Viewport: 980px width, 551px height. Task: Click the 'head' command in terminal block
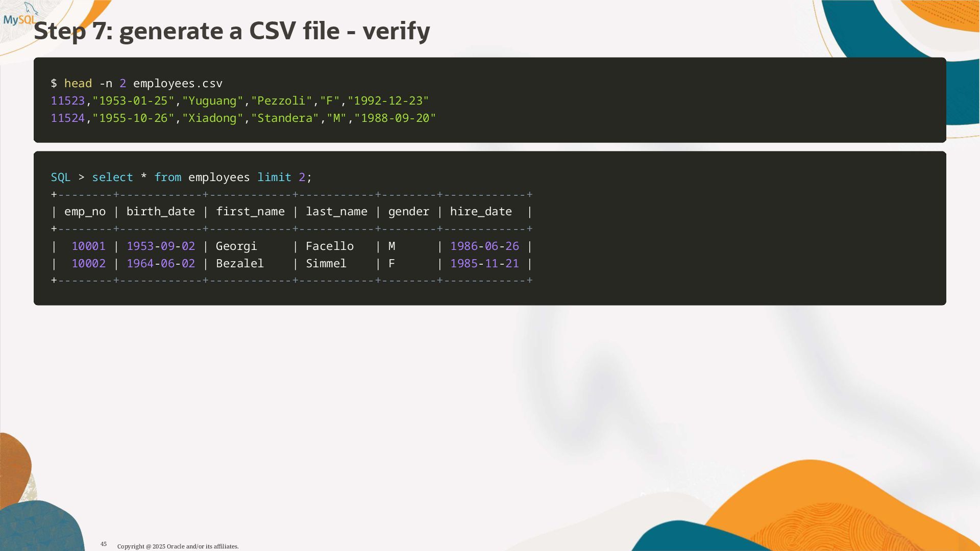point(78,84)
